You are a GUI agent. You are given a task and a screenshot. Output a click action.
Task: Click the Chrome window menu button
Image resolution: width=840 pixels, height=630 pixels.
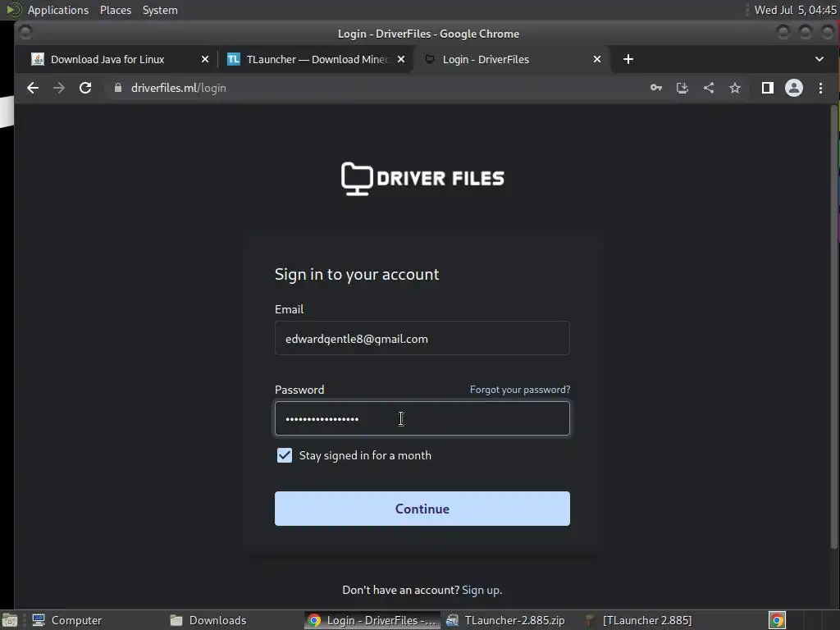pos(25,33)
